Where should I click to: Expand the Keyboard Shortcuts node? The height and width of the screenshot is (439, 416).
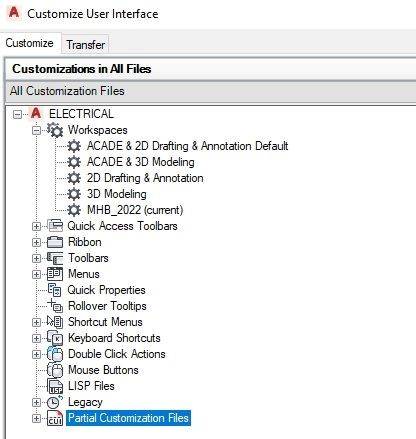(x=36, y=338)
